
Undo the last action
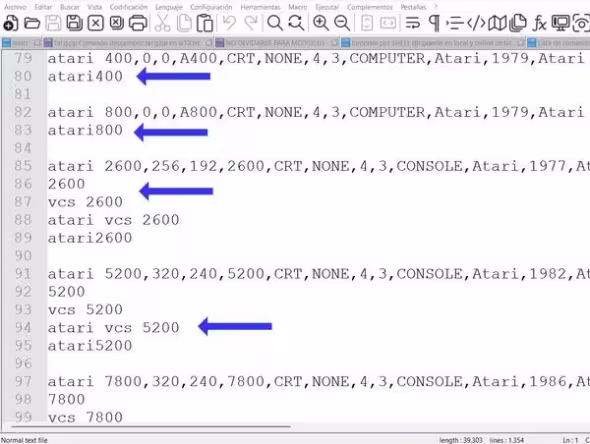[x=229, y=23]
